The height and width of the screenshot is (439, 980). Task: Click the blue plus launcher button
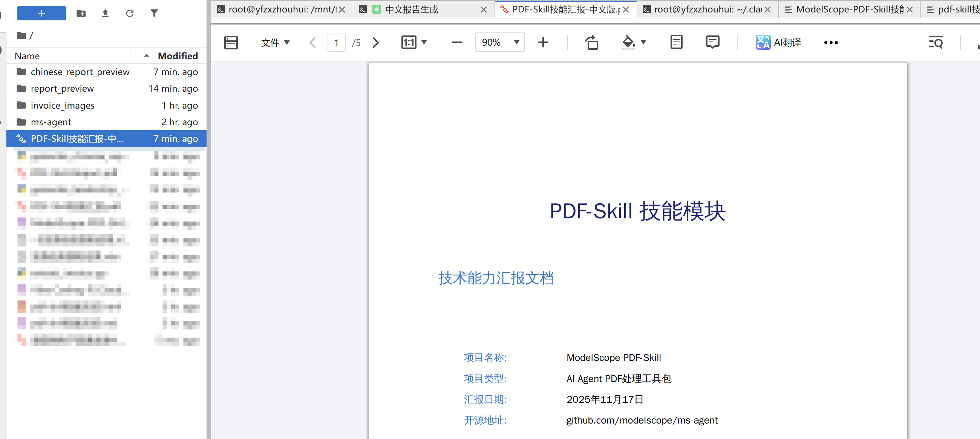click(41, 14)
